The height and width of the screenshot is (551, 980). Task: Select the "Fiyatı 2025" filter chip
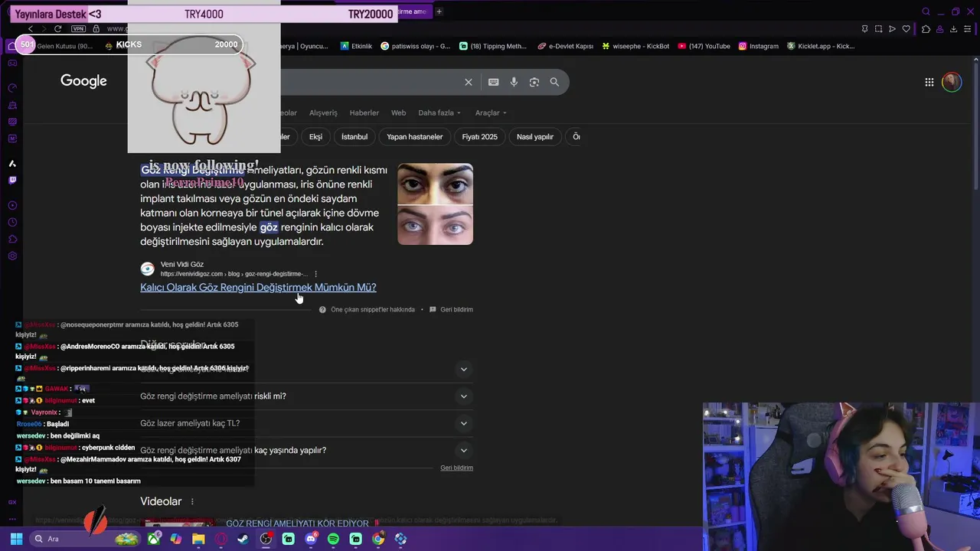(480, 136)
